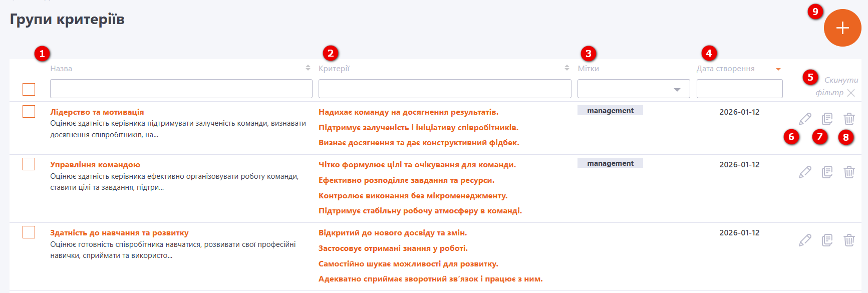Sort the Критерії column

(x=567, y=68)
